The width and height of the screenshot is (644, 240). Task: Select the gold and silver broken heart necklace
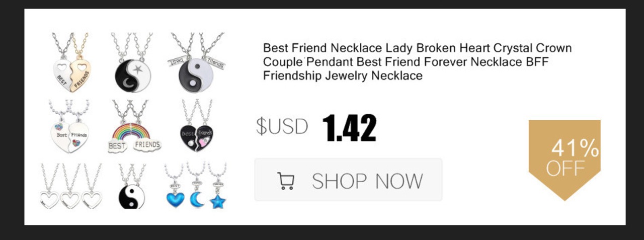[70, 62]
